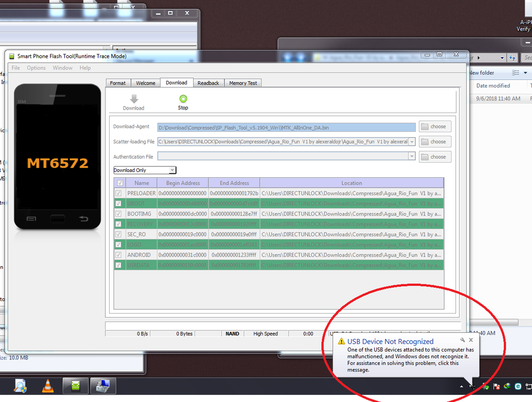Switch to the Memory Test tab
Screen dimensions: 532x402
point(243,83)
